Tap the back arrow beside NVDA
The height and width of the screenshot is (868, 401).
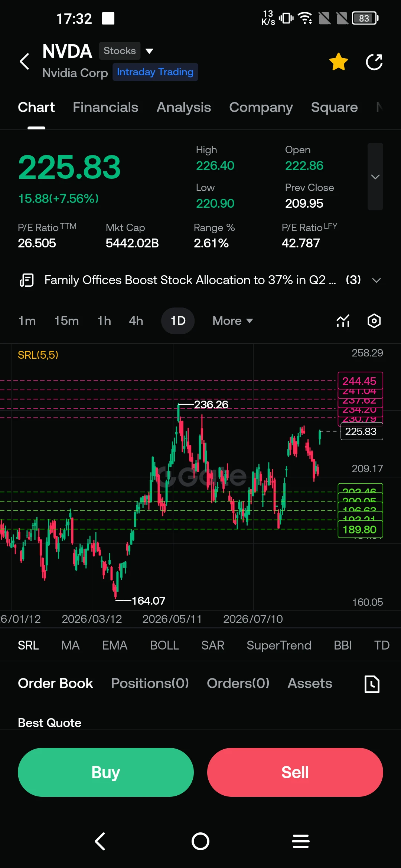pyautogui.click(x=25, y=61)
